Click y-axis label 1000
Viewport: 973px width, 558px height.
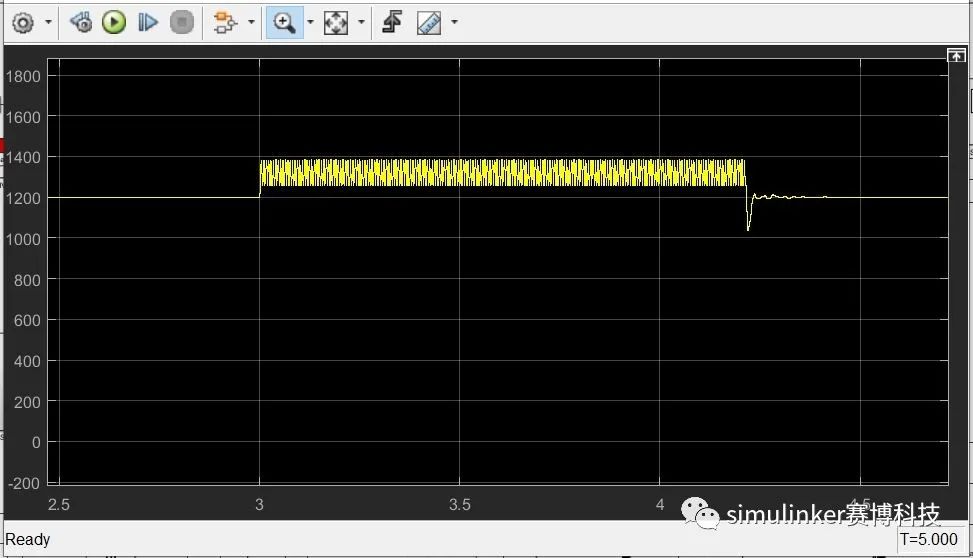pyautogui.click(x=23, y=240)
